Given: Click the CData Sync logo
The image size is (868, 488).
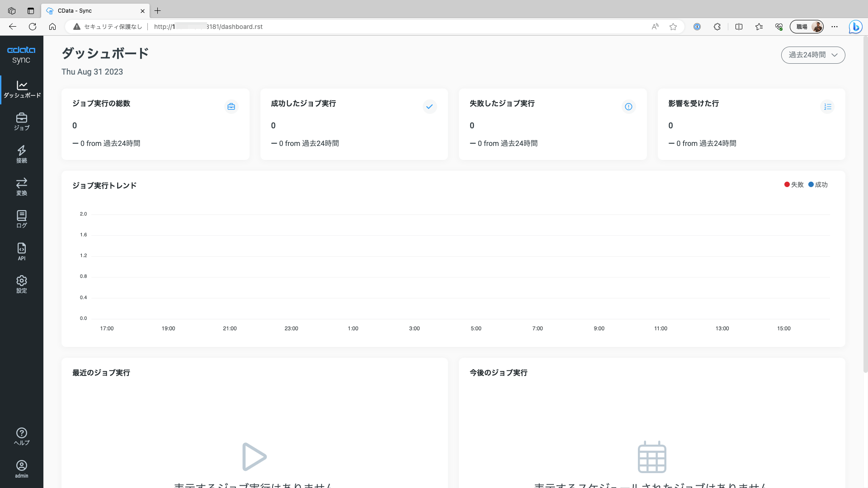Looking at the screenshot, I should tap(21, 55).
